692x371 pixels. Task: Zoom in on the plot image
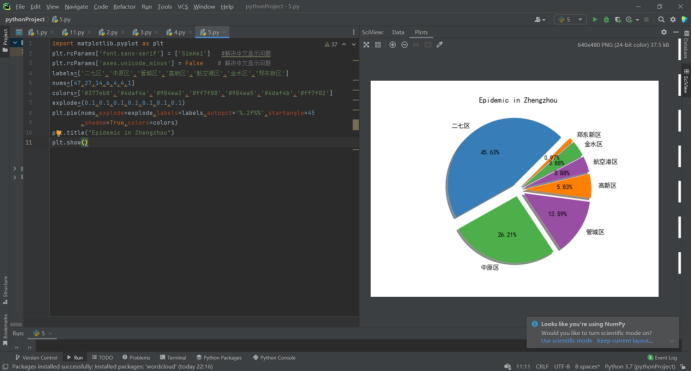click(x=392, y=45)
